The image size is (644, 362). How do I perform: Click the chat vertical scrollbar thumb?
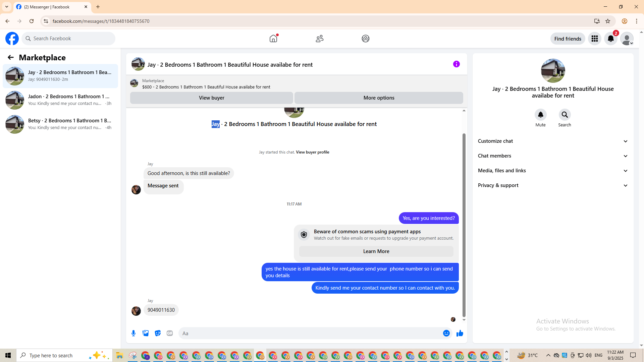coord(464,225)
